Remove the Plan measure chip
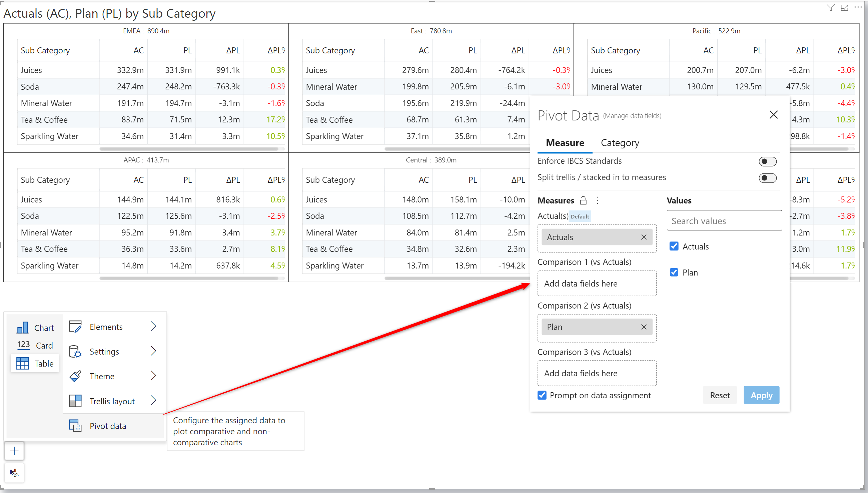The height and width of the screenshot is (493, 868). tap(644, 327)
